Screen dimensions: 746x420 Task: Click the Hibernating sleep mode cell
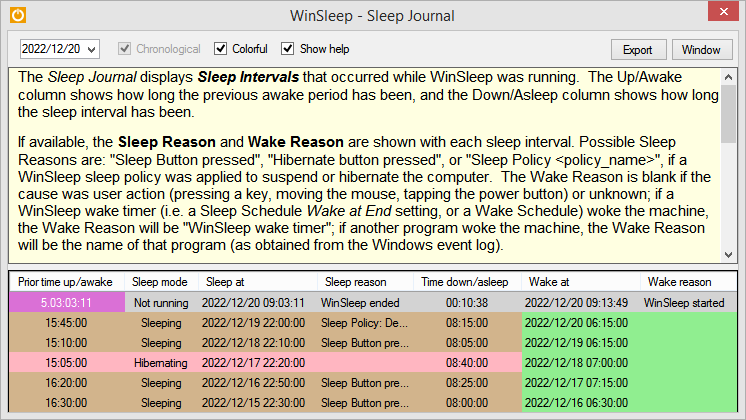161,362
